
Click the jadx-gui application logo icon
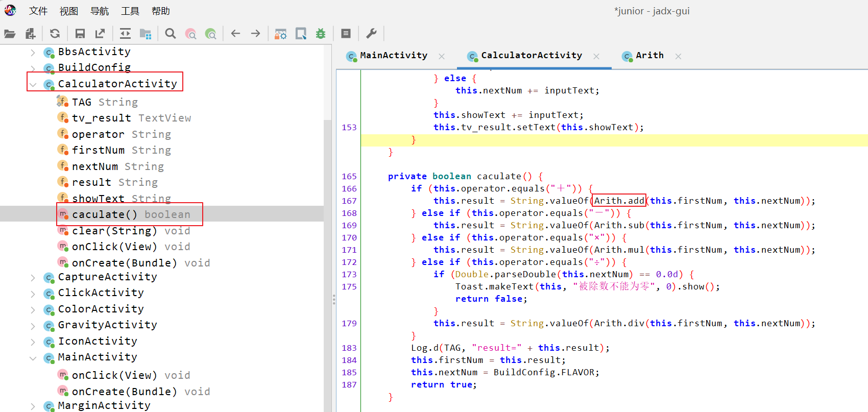coord(10,10)
